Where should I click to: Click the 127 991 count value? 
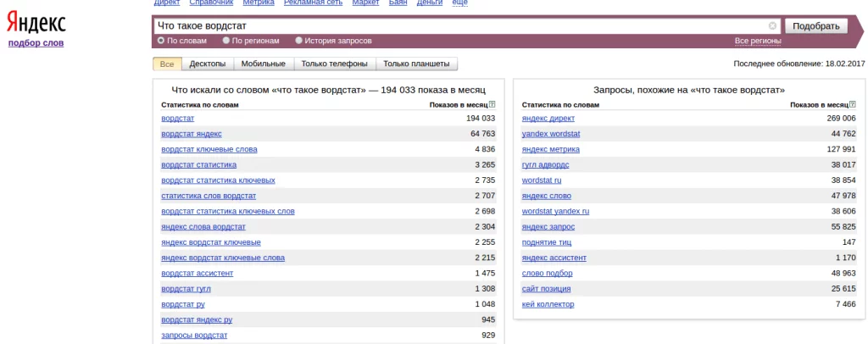(x=841, y=149)
